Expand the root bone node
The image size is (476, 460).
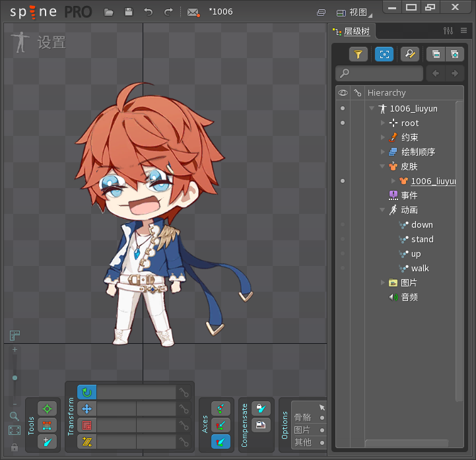(x=382, y=123)
